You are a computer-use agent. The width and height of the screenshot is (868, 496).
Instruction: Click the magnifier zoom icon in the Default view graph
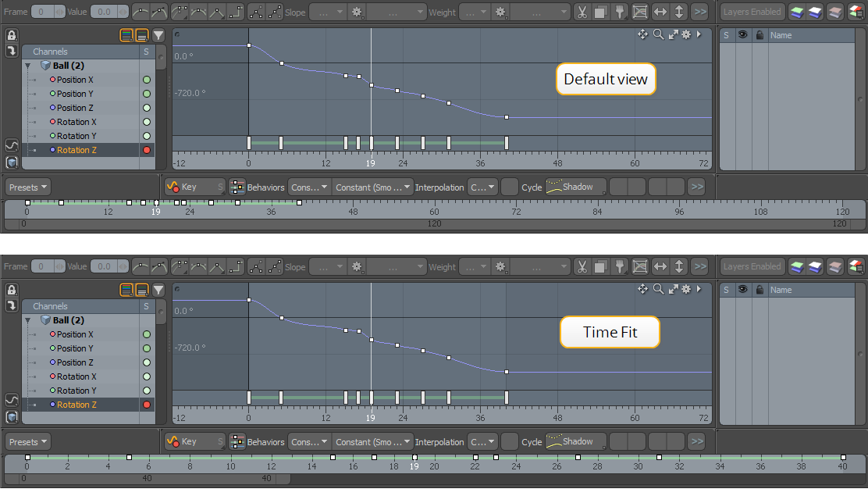tap(658, 34)
